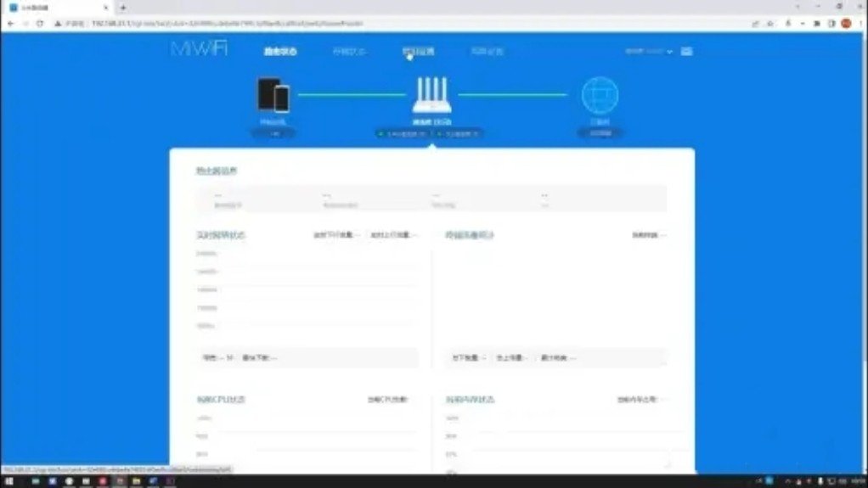Open the mail icon in header
Screen dimensions: 868x488
[686, 51]
